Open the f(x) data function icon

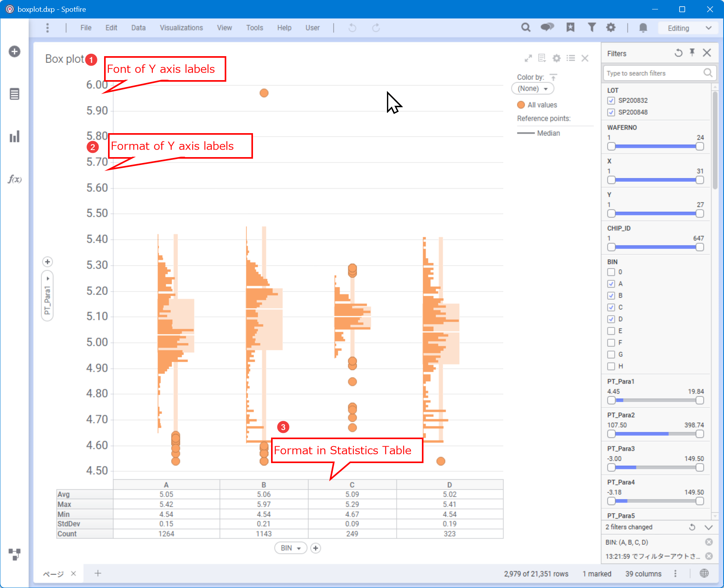[x=15, y=180]
